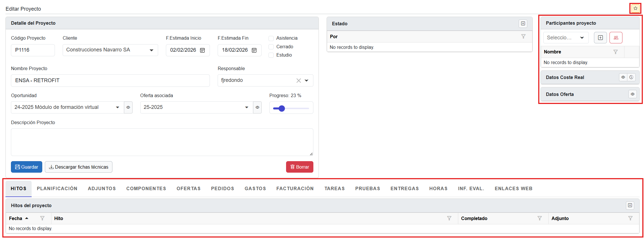Open the Facturación tab
644x239 pixels.
pyautogui.click(x=295, y=188)
